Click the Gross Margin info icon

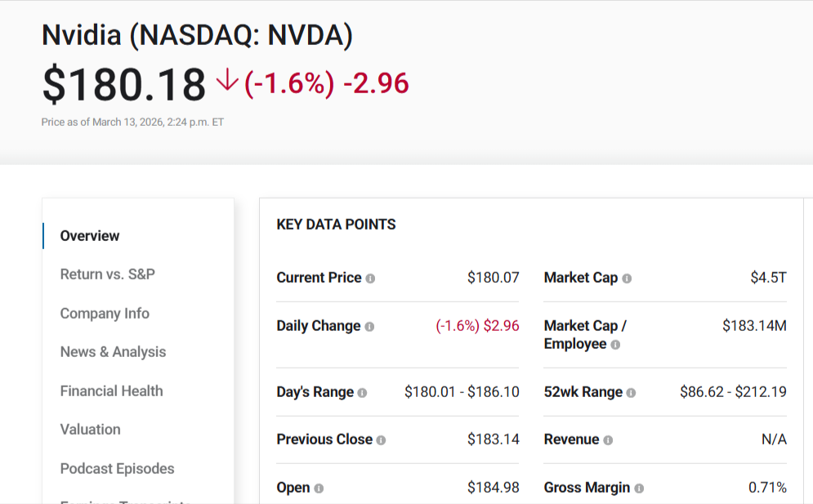point(639,488)
